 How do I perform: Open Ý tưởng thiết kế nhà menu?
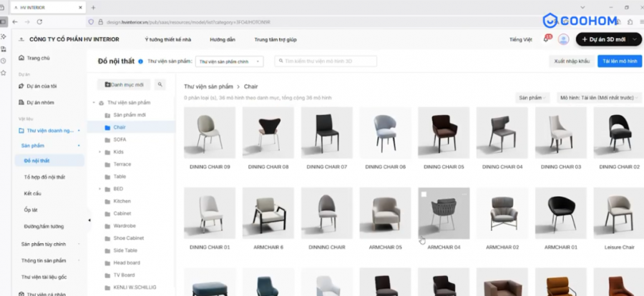click(168, 39)
